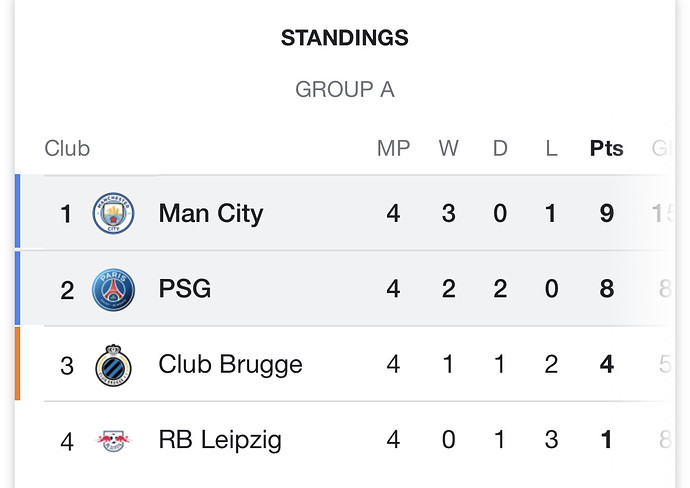
Task: Open the PSG team link
Action: tap(185, 289)
